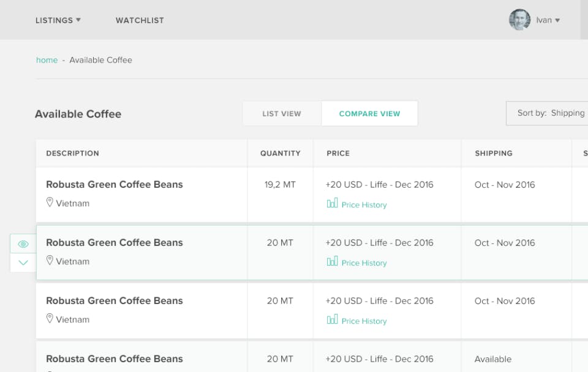
Task: Open the Ivan user account dropdown
Action: 548,20
